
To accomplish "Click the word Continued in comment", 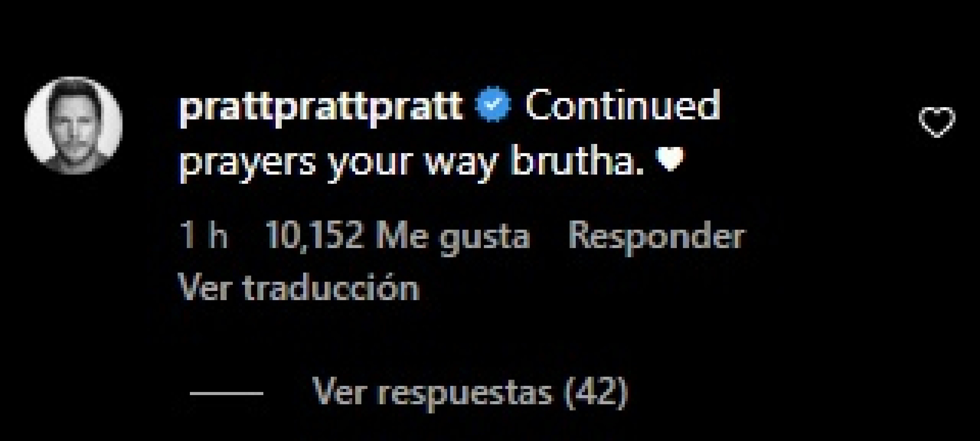I will click(623, 105).
